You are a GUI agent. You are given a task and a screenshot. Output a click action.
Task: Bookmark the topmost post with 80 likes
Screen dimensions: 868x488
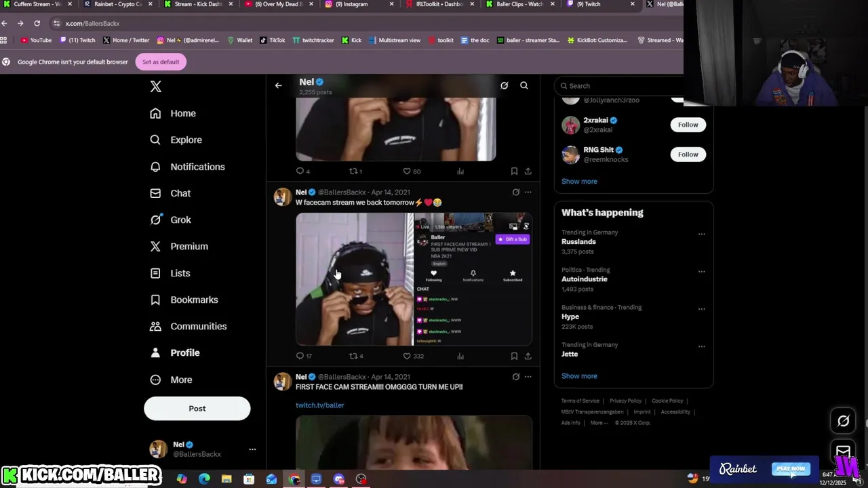(514, 171)
